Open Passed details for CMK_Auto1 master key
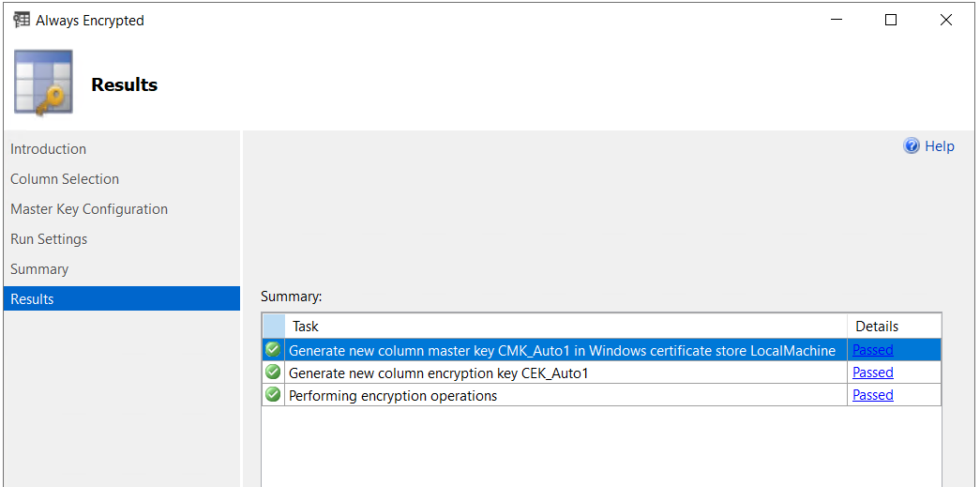This screenshot has height=487, width=980. [872, 350]
